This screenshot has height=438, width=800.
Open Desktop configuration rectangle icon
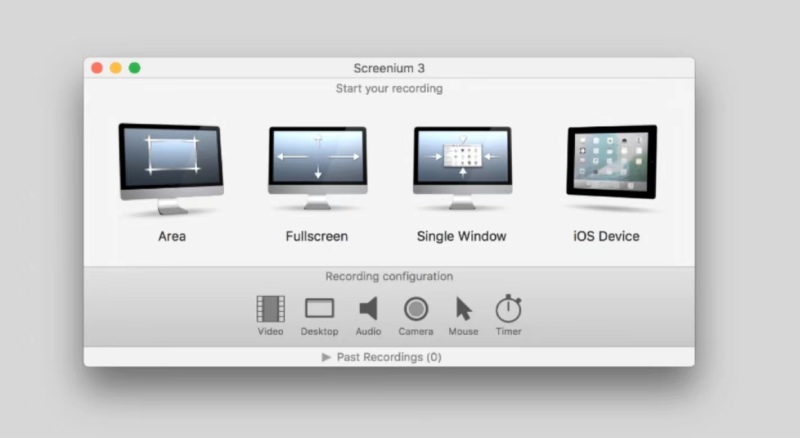(319, 308)
